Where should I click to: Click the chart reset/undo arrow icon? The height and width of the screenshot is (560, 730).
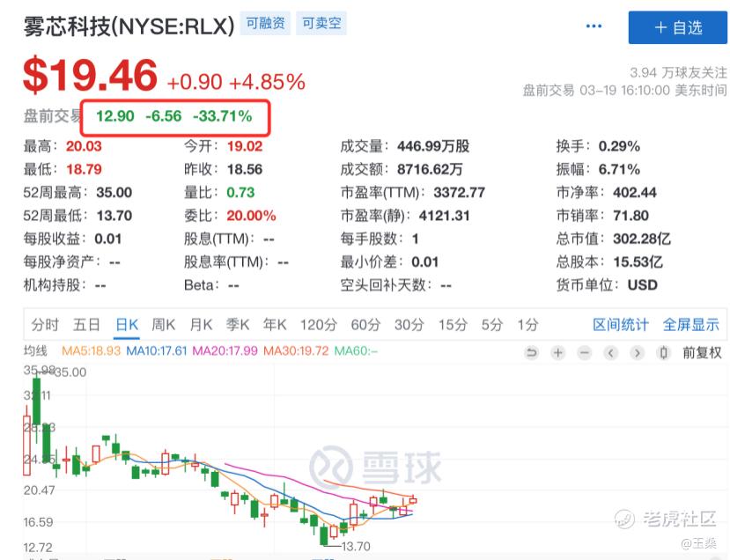pyautogui.click(x=531, y=353)
